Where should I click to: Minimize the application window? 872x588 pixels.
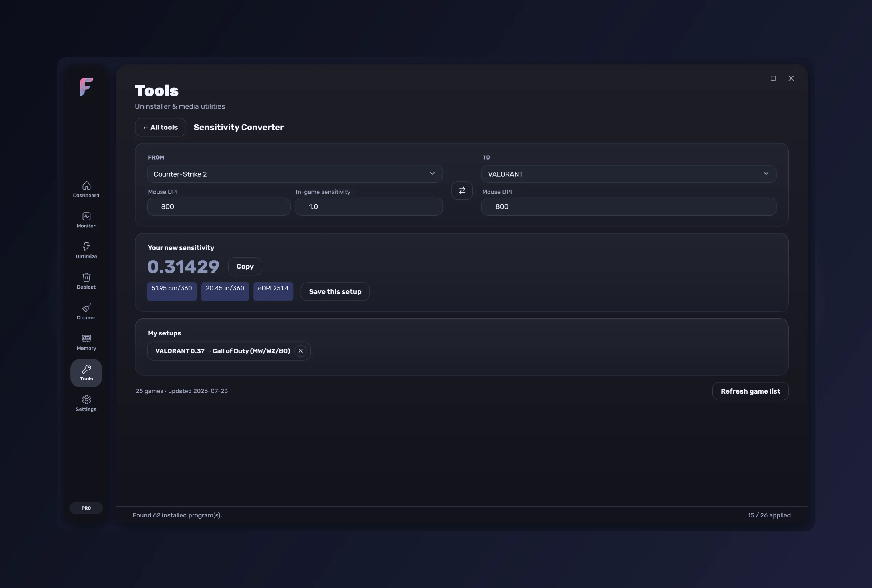[755, 78]
